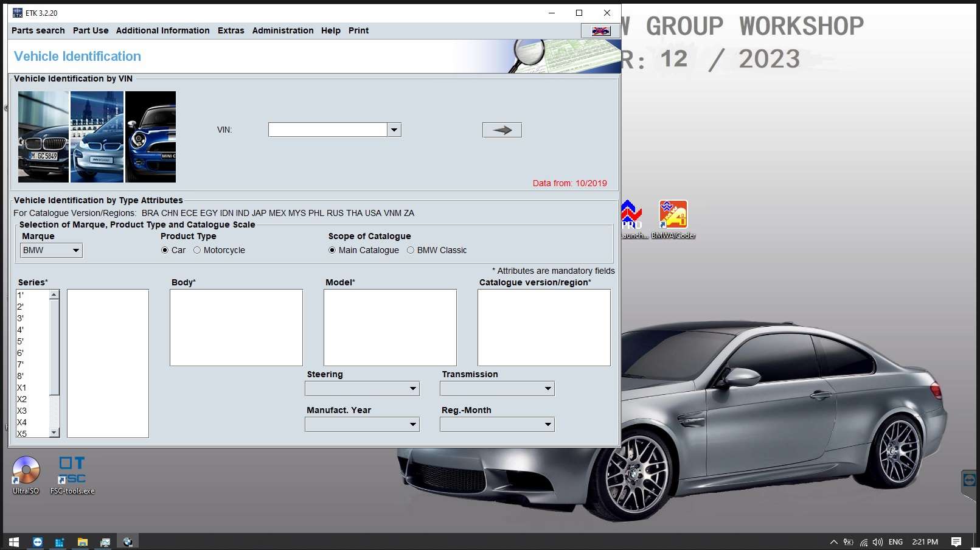980x550 pixels.
Task: Click the arrow button next to VIN
Action: 502,130
